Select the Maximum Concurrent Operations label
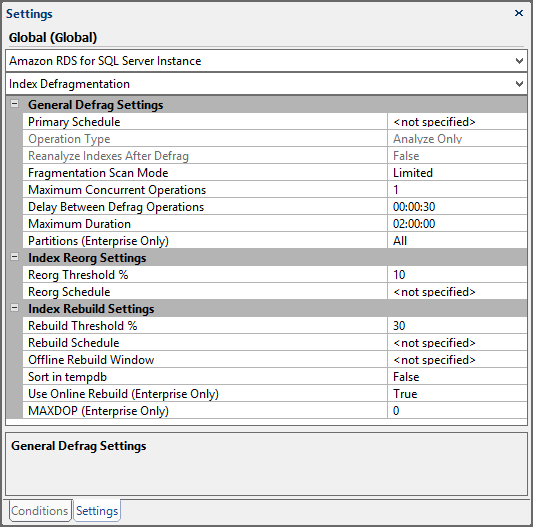 (117, 190)
